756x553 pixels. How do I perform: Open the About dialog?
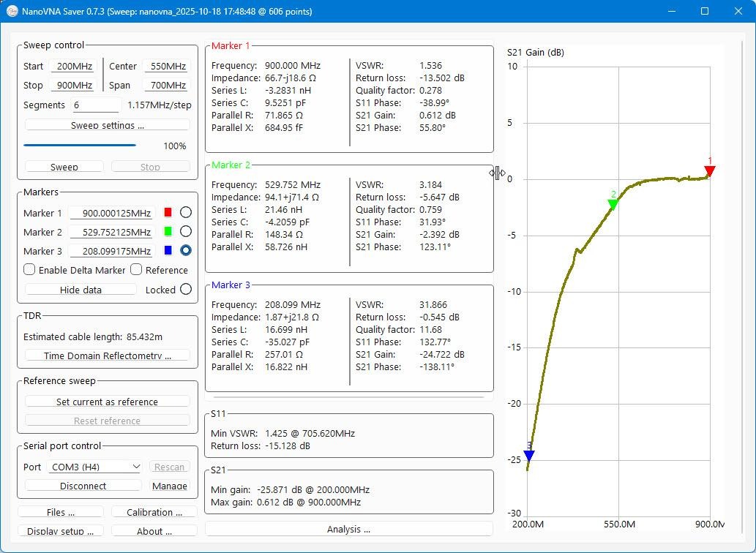(154, 531)
